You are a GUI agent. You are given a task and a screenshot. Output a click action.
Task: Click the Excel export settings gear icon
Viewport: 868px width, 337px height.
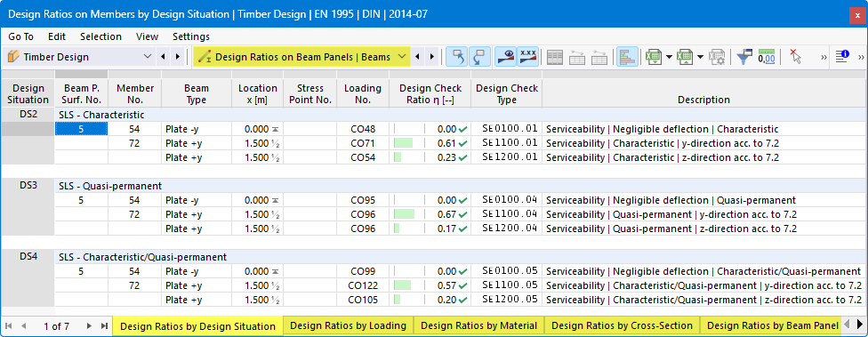717,56
